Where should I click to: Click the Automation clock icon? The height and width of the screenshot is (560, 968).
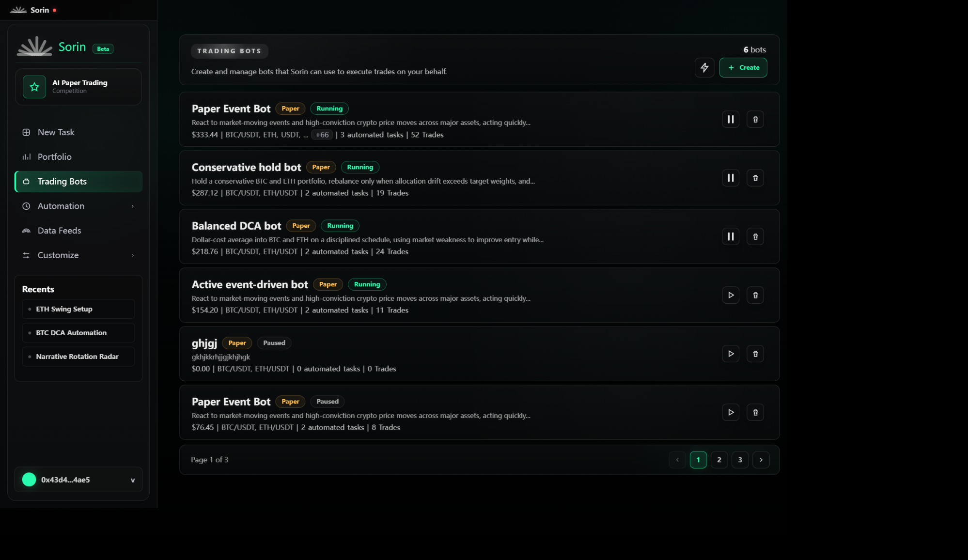[26, 206]
